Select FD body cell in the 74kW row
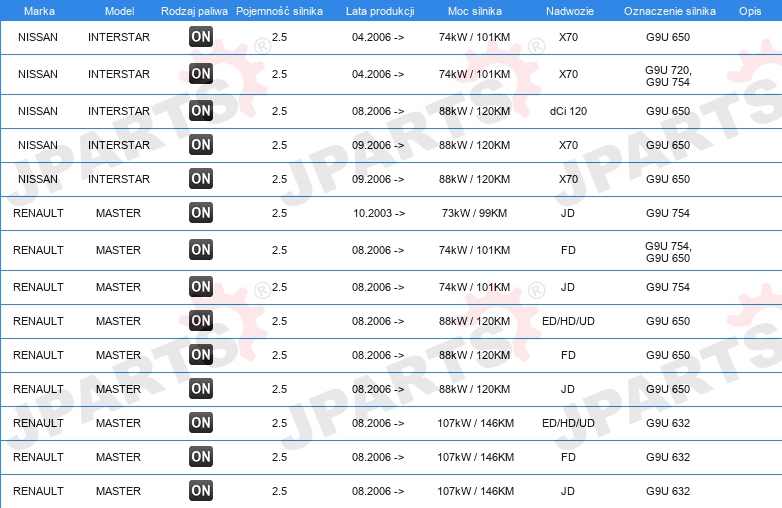Screen dimensions: 782x508 (568, 250)
